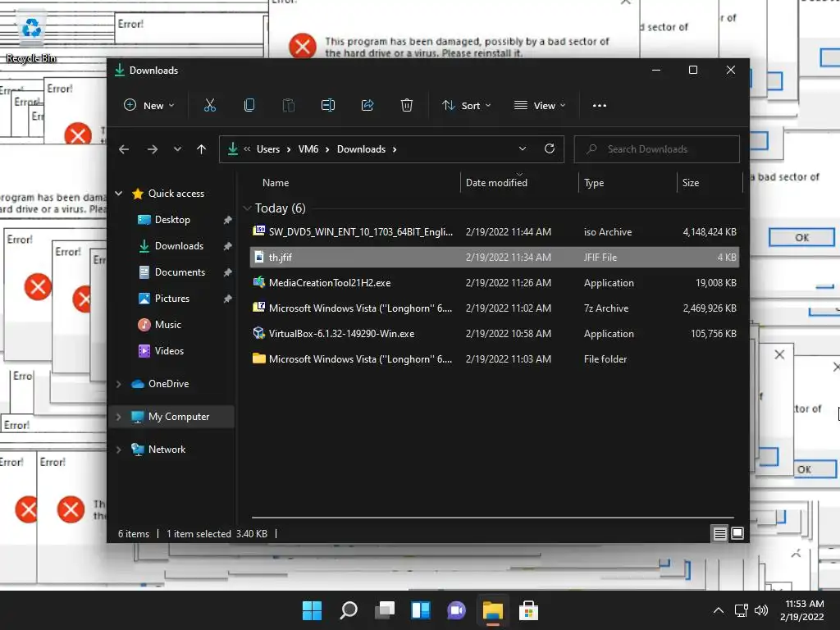This screenshot has width=840, height=630.
Task: Open the New dropdown menu
Action: point(149,106)
